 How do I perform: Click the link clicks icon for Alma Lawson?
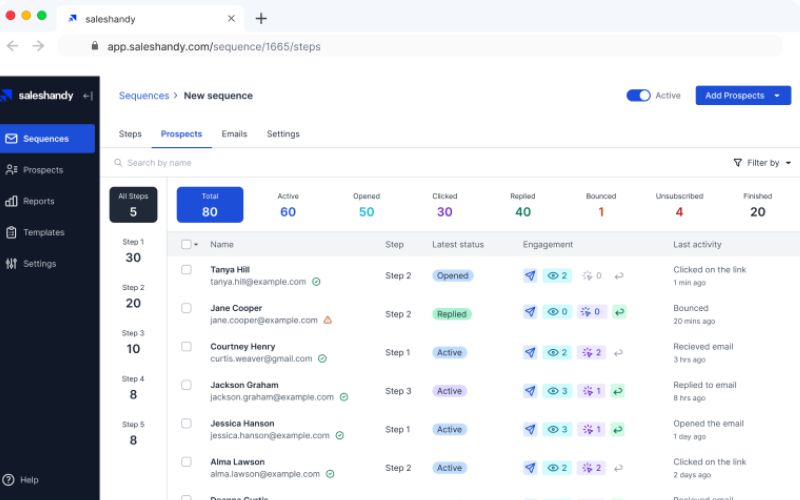[x=587, y=468]
